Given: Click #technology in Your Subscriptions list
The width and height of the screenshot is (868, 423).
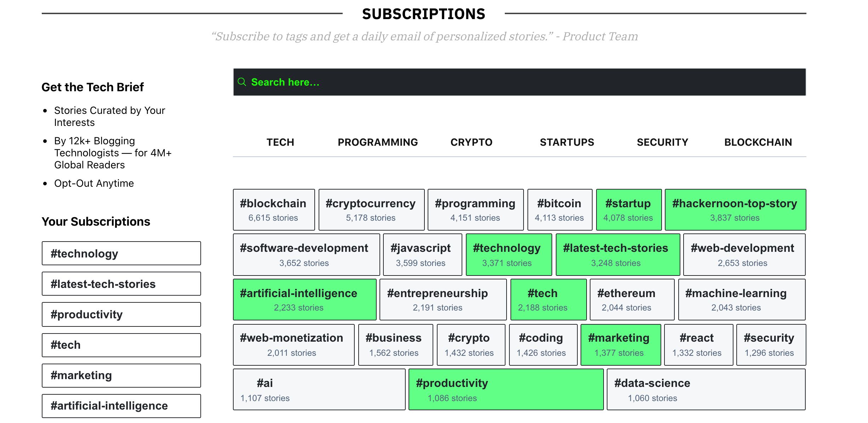Looking at the screenshot, I should pos(121,253).
